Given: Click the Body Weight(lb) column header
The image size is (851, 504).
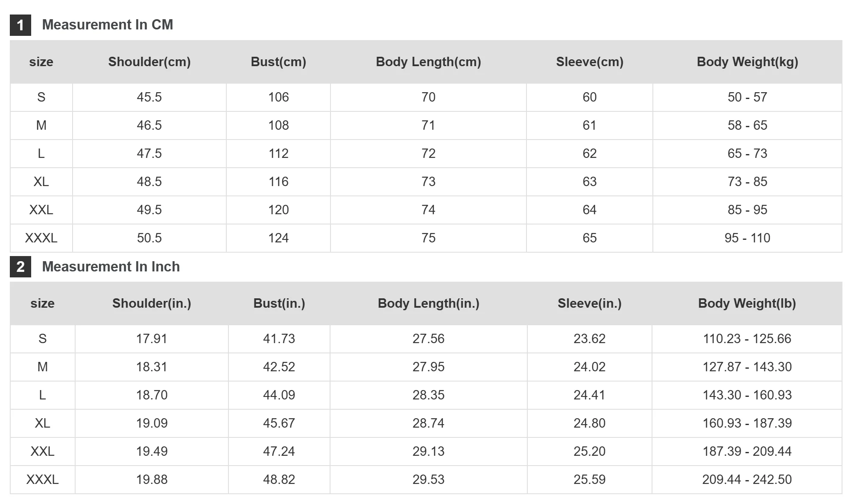Looking at the screenshot, I should [747, 303].
